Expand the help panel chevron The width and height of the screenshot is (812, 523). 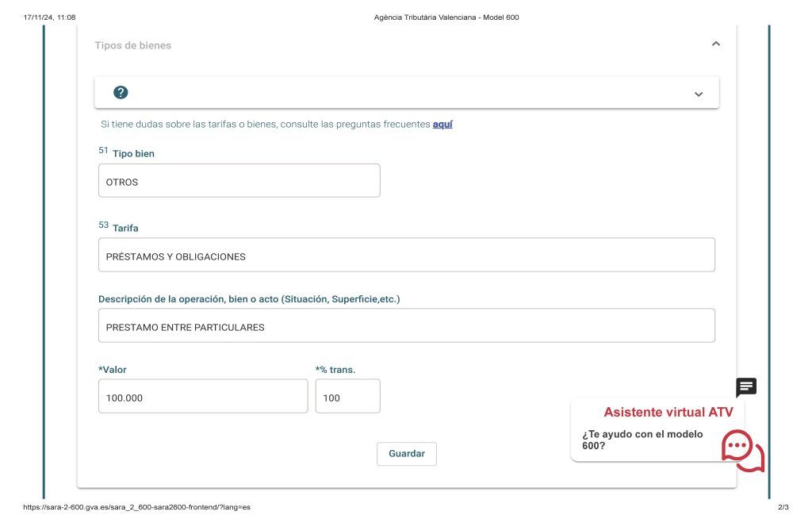[699, 94]
